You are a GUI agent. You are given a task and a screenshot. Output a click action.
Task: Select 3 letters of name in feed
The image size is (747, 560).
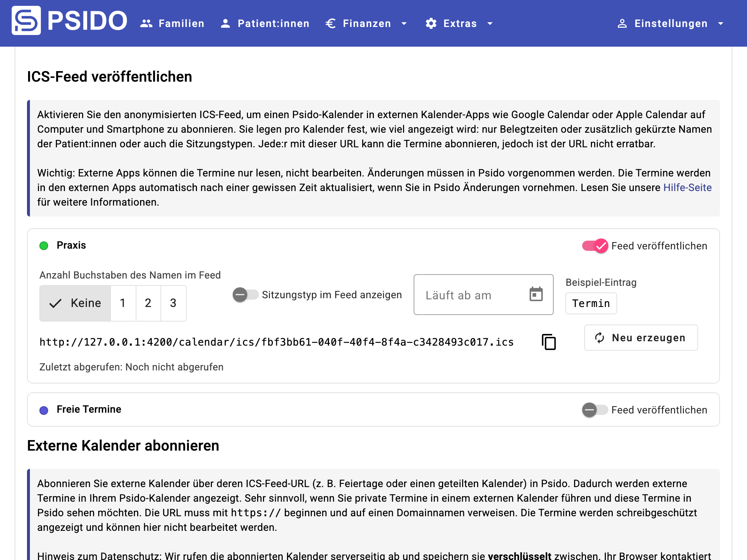pyautogui.click(x=174, y=303)
